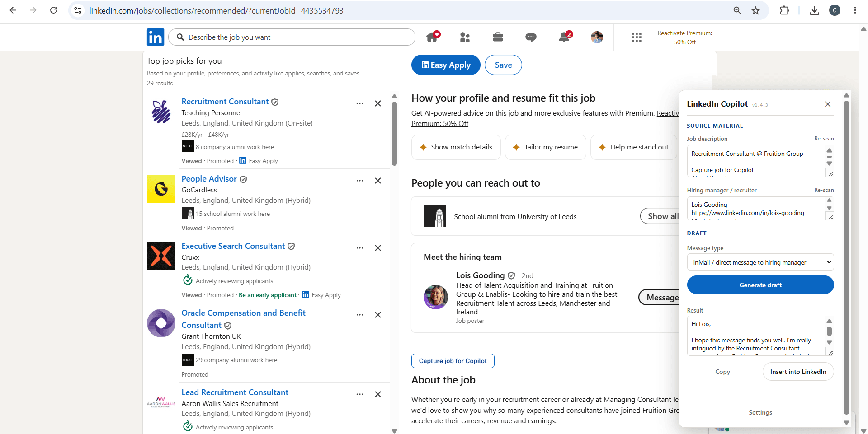868x434 pixels.
Task: View site information icon in address bar
Action: tap(78, 10)
